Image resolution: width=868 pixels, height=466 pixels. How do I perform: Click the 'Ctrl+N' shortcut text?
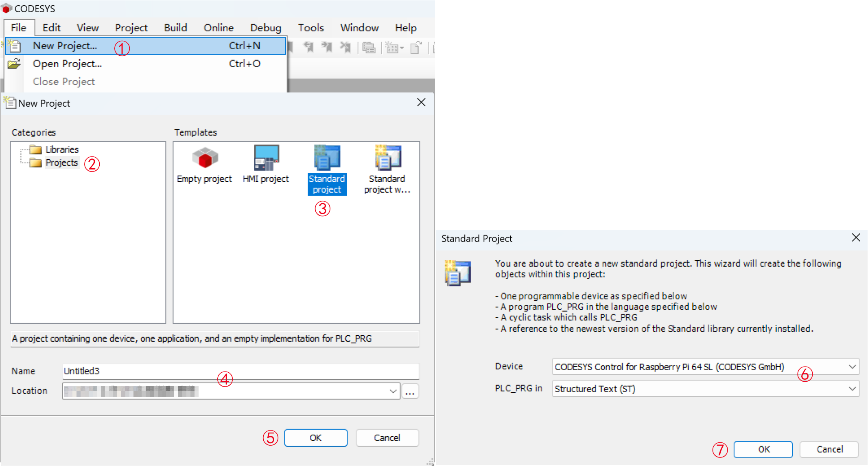244,46
